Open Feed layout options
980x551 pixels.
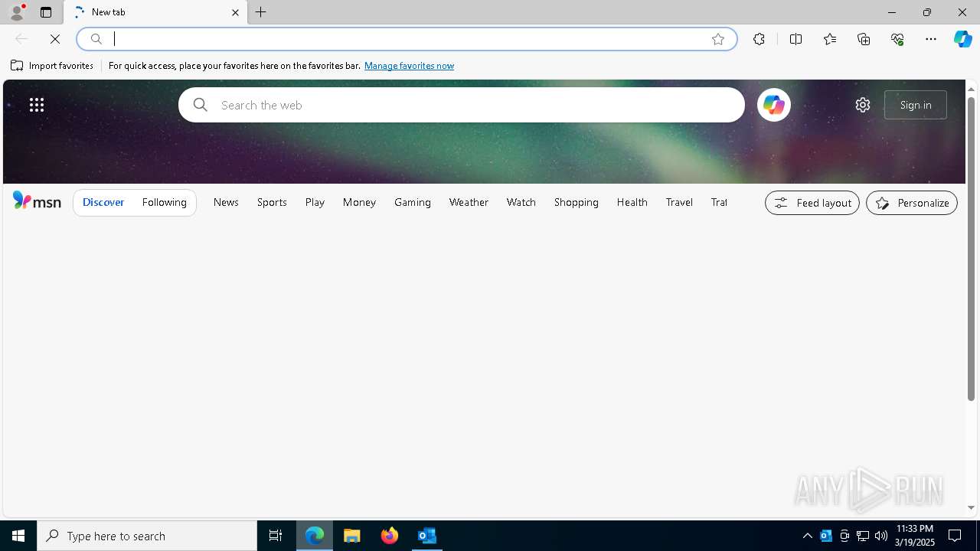tap(812, 203)
